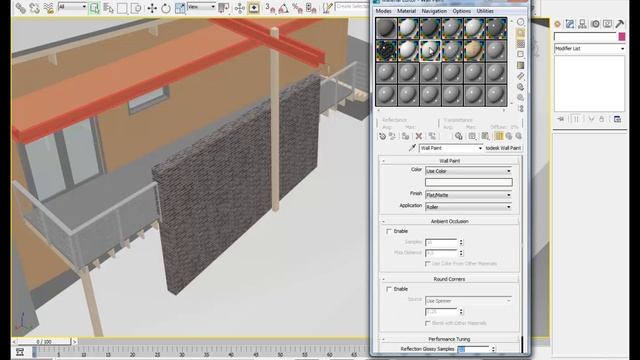Activate Select and Scale tool

(180, 8)
